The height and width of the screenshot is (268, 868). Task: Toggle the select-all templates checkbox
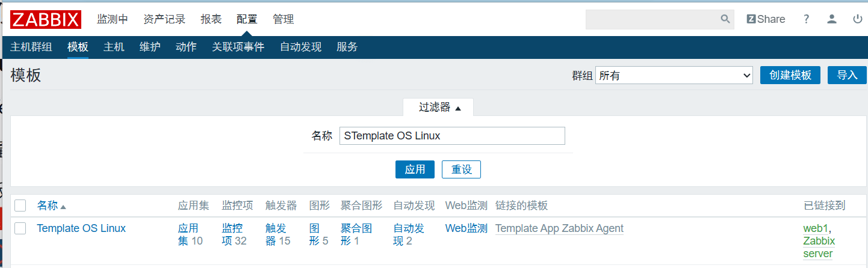20,206
